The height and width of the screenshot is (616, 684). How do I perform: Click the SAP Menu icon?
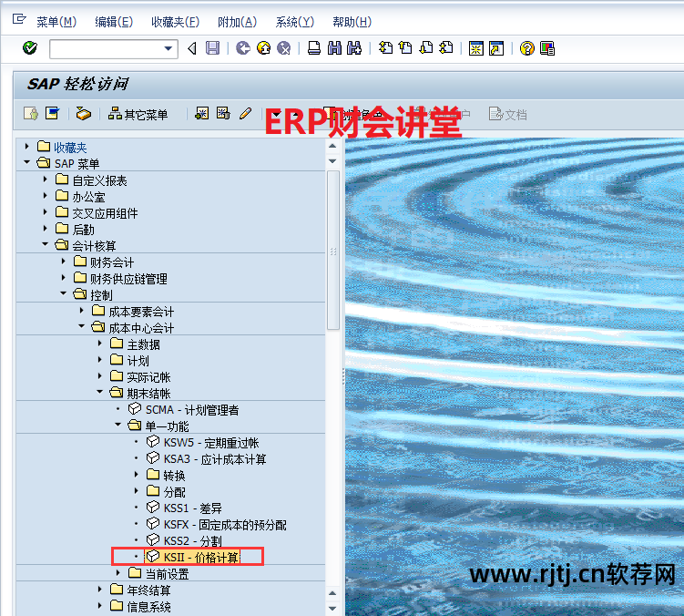pyautogui.click(x=52, y=114)
